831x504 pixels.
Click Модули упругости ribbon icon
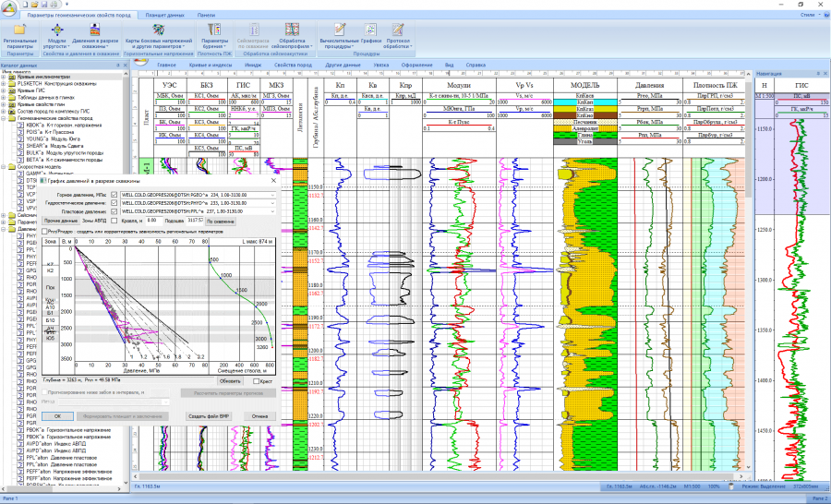[57, 31]
